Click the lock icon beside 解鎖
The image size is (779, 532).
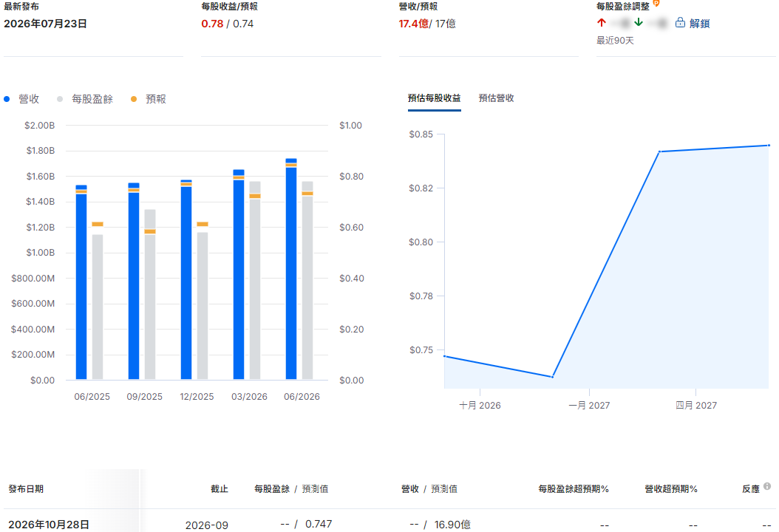coord(680,23)
